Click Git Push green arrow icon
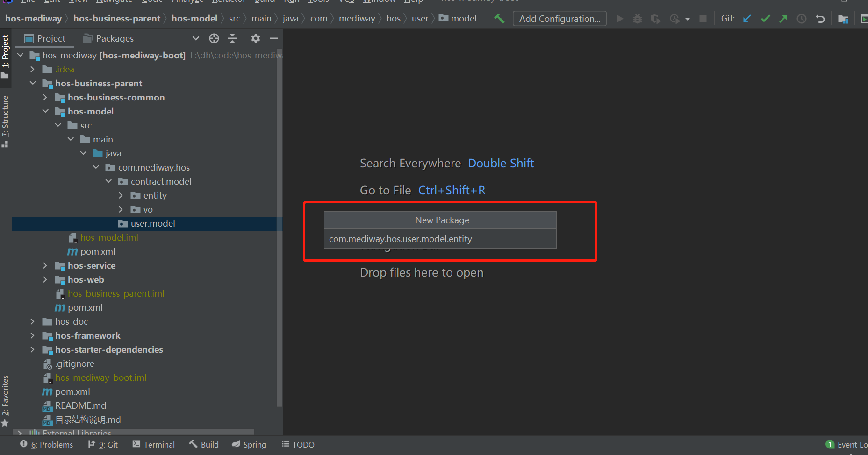 point(783,19)
